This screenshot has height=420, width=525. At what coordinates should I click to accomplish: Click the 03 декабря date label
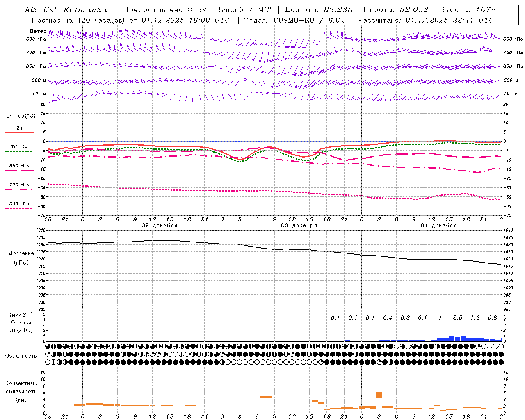[x=299, y=226]
